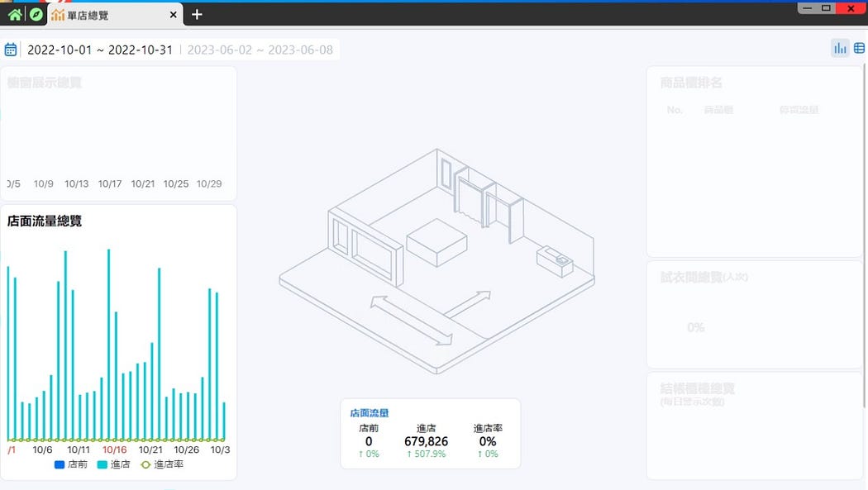868x490 pixels.
Task: Click the 10/6 axis label in traffic chart
Action: 43,450
